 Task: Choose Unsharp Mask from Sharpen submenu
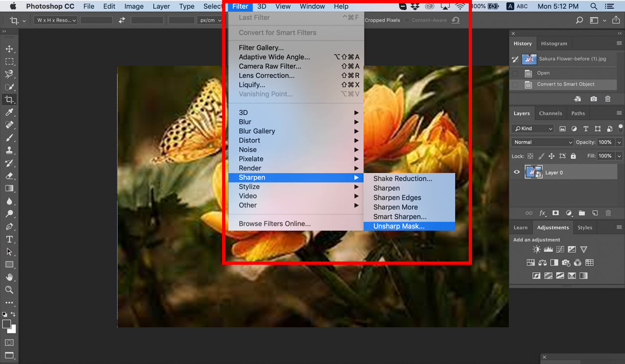click(x=399, y=226)
